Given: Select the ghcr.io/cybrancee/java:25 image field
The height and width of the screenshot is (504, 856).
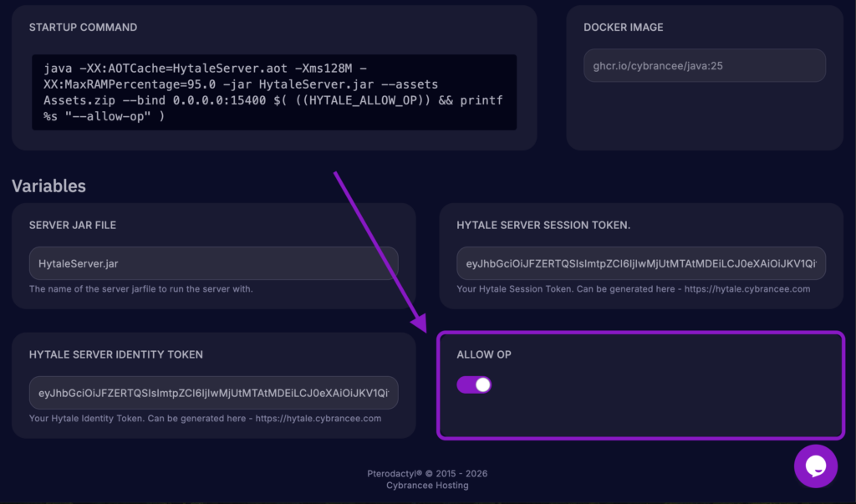Looking at the screenshot, I should click(x=704, y=64).
